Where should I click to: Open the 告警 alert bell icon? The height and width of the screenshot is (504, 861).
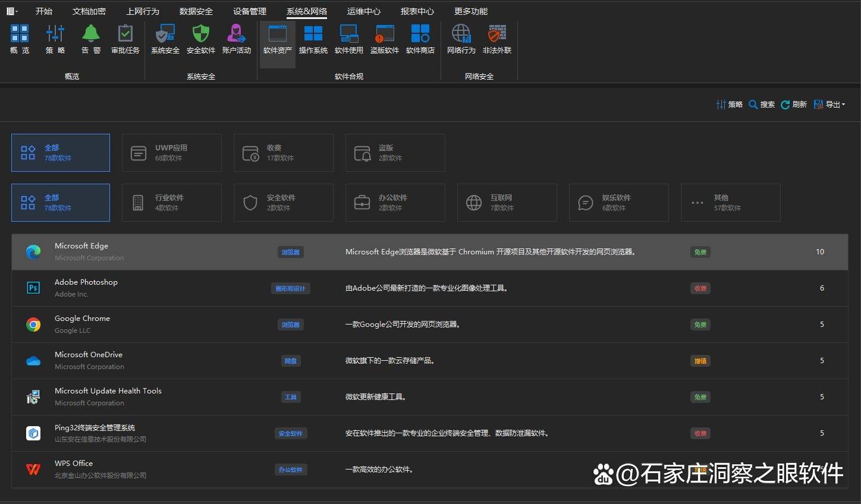click(91, 39)
